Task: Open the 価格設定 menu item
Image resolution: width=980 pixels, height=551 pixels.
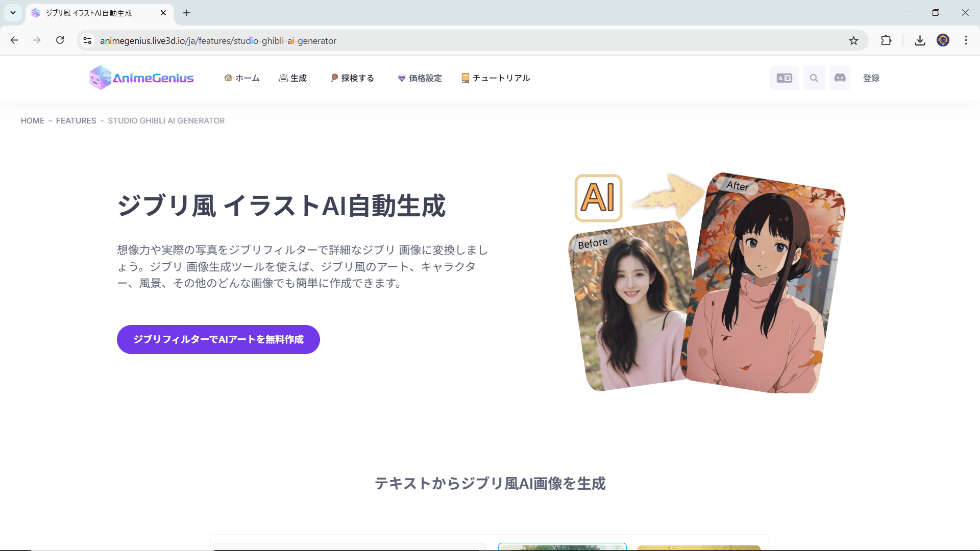Action: pos(420,78)
